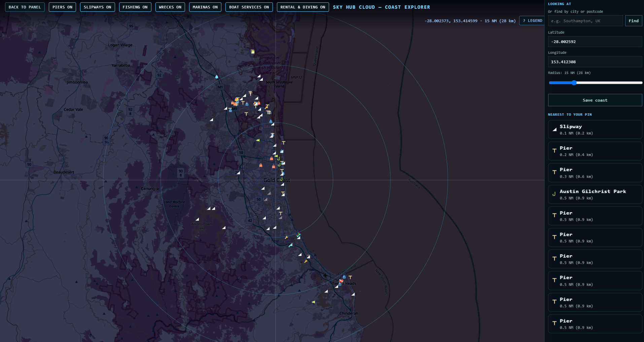This screenshot has width=644, height=342.
Task: Select the Slipway 0.1 NM list row
Action: (595, 129)
